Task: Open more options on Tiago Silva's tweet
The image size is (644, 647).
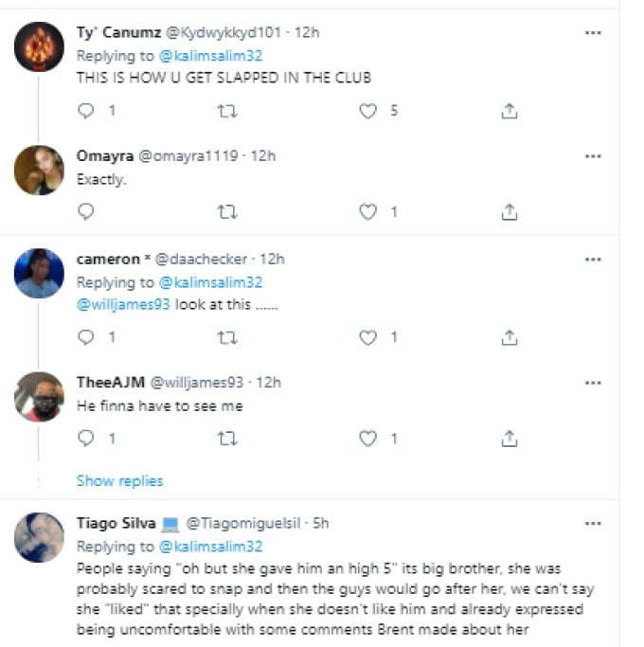Action: (x=593, y=523)
